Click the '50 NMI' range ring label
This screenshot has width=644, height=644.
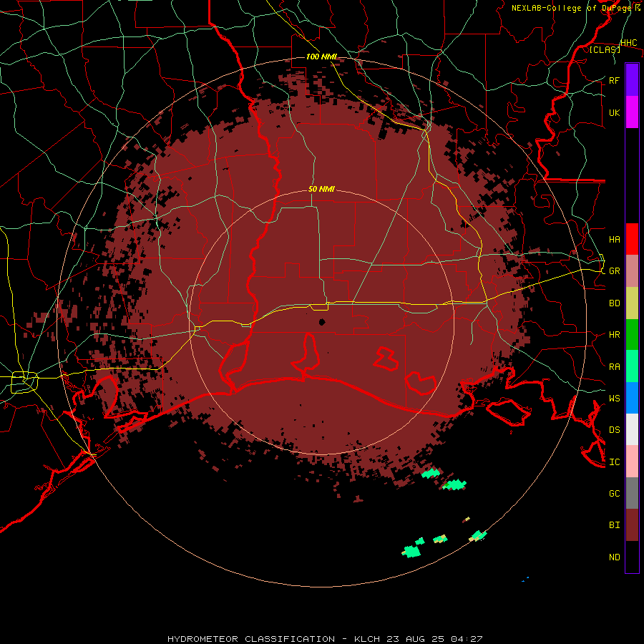pos(321,189)
